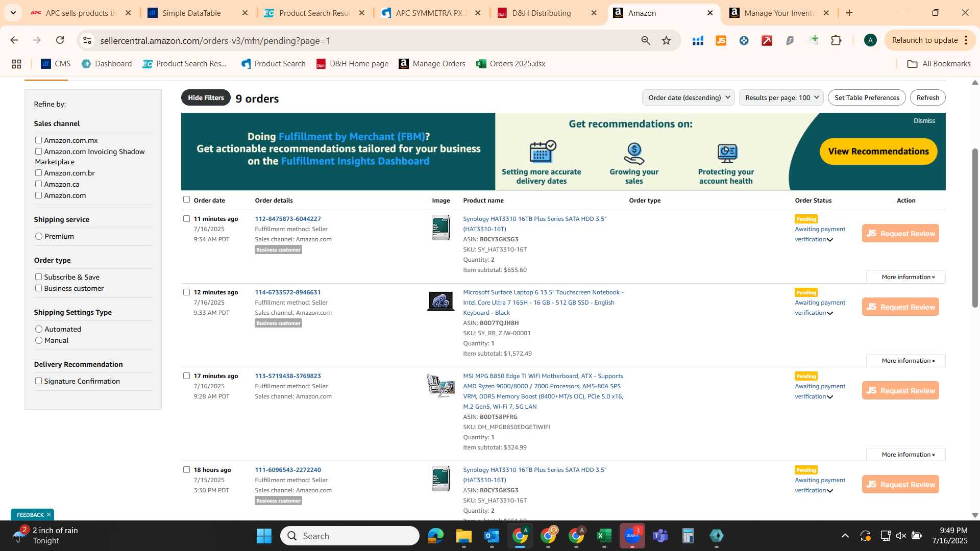Open Excel from the taskbar

(604, 536)
